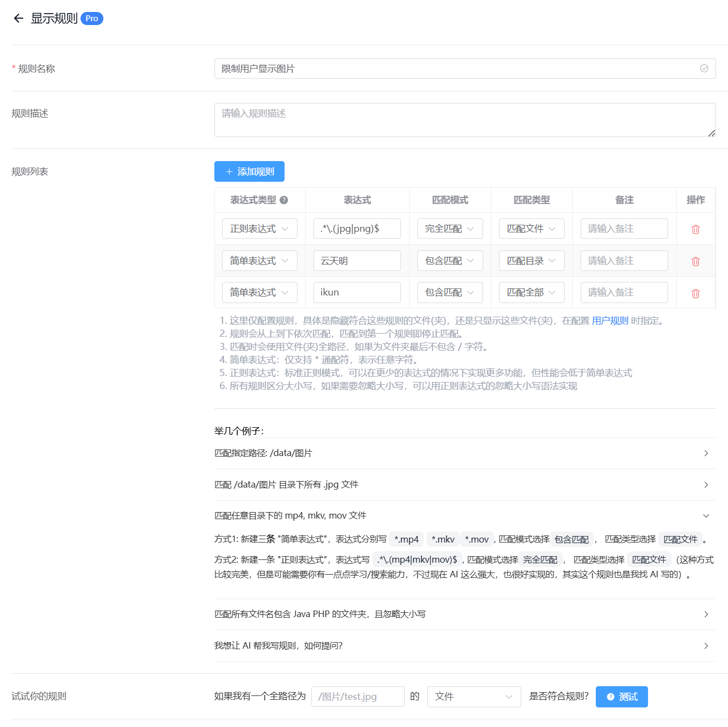Click the 备注 field in the 云天明 row

(624, 261)
